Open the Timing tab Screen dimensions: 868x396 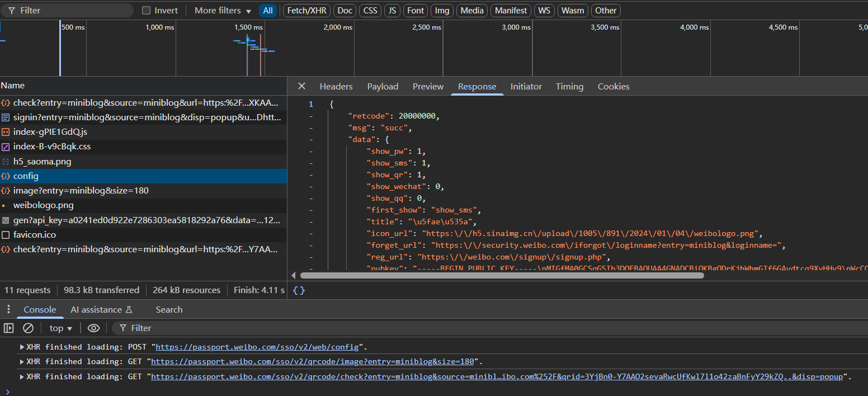pos(569,87)
